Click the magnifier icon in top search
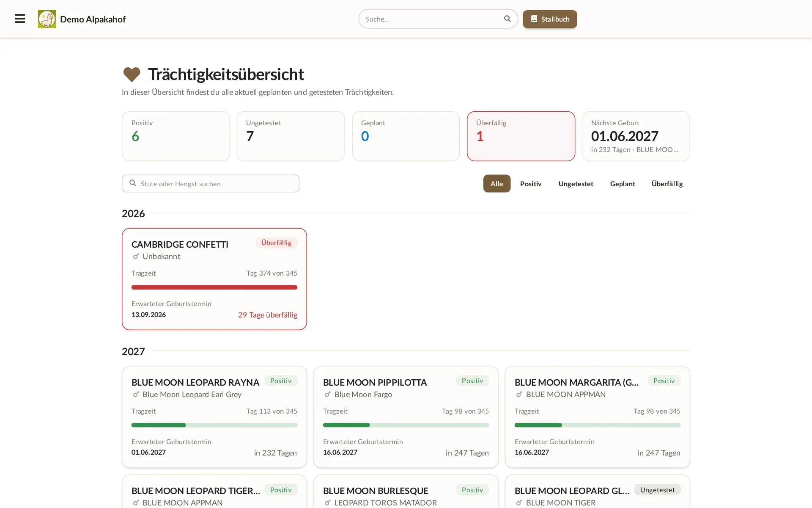The image size is (812, 508). 507,19
